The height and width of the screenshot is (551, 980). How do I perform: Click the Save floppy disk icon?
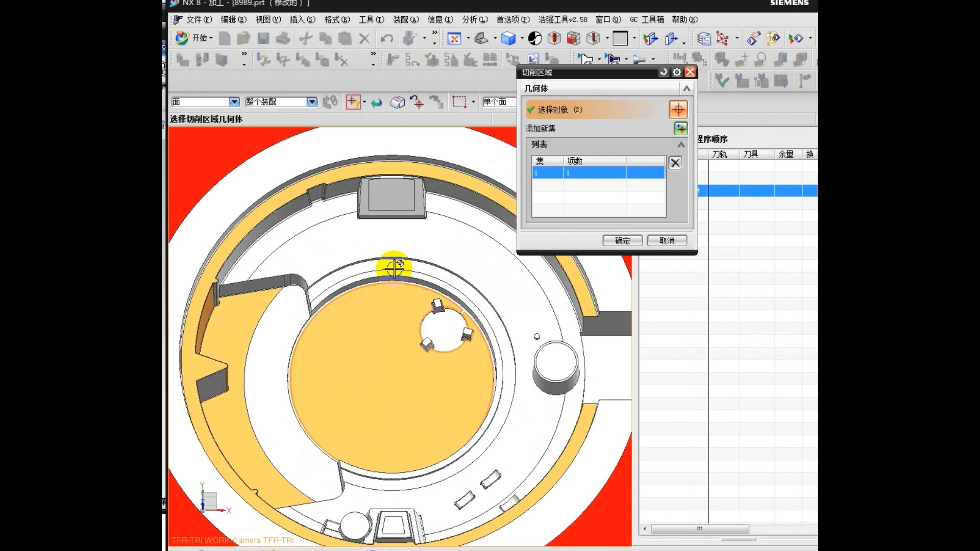(263, 38)
